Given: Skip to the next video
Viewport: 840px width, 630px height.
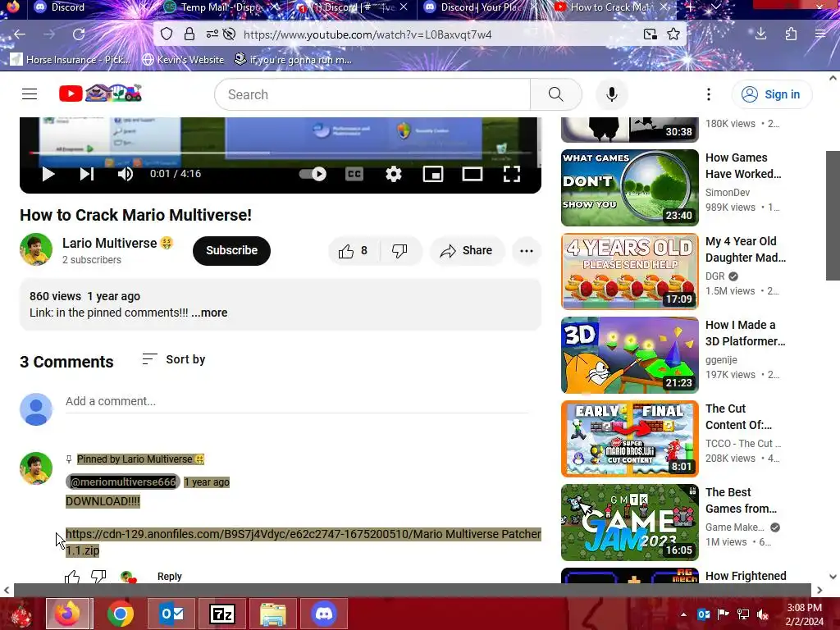Looking at the screenshot, I should coord(87,174).
